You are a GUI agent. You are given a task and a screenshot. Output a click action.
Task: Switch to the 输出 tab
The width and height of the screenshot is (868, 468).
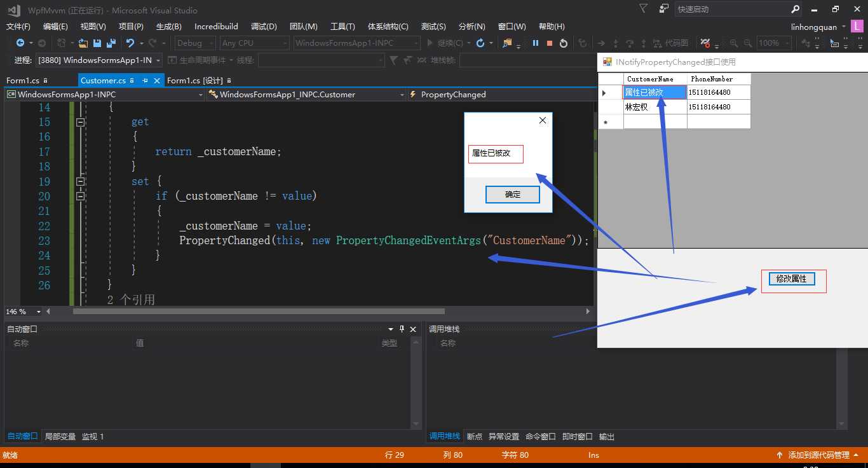tap(607, 436)
